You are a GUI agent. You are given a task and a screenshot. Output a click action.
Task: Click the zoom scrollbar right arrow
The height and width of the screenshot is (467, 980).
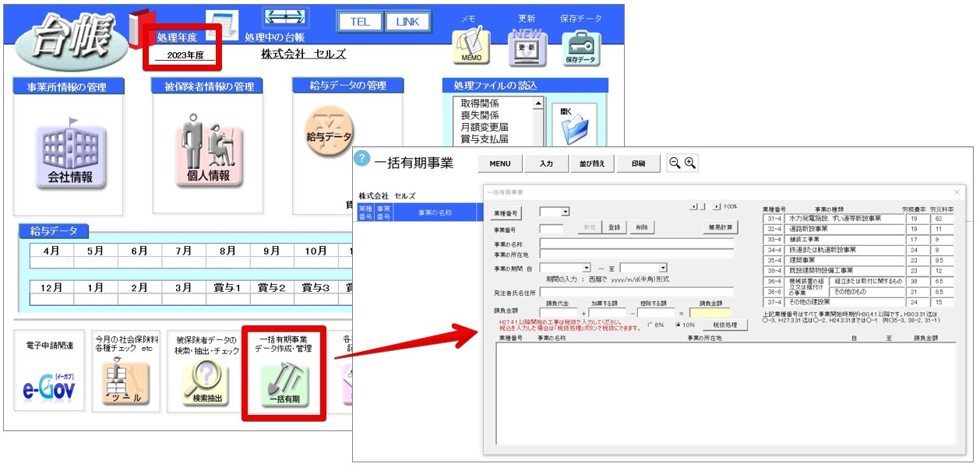click(x=717, y=206)
